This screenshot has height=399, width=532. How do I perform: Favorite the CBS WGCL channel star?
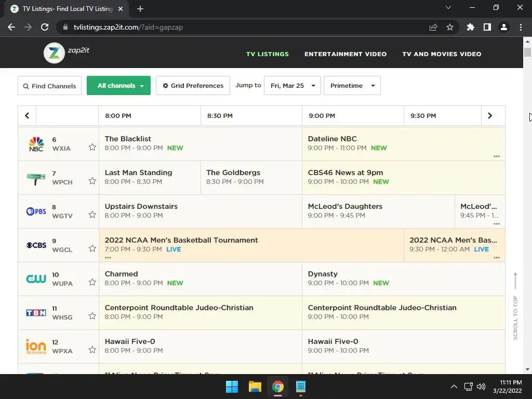(92, 248)
